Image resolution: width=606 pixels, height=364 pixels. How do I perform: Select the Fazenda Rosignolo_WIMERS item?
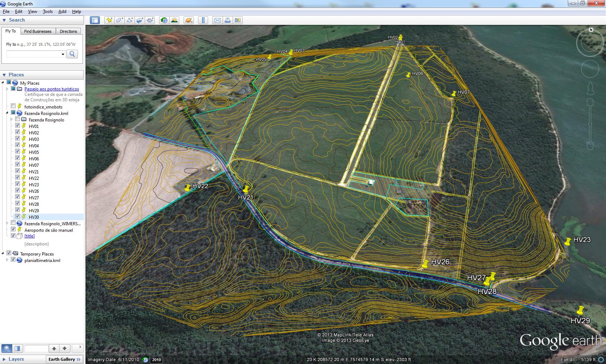point(53,224)
